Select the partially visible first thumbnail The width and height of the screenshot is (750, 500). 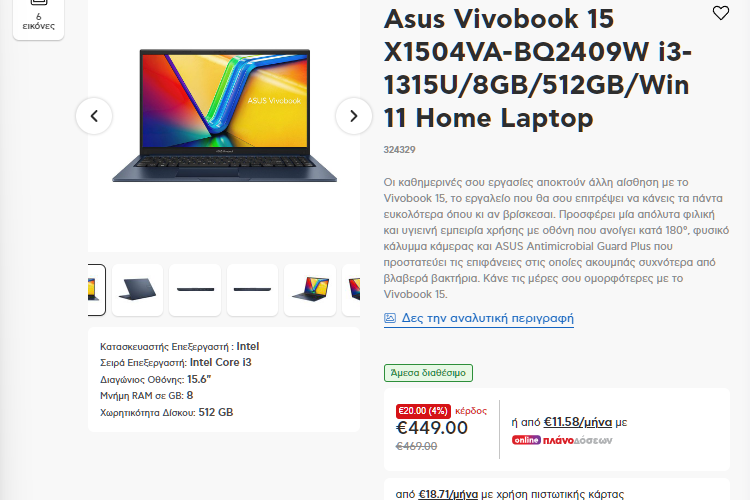click(x=96, y=290)
